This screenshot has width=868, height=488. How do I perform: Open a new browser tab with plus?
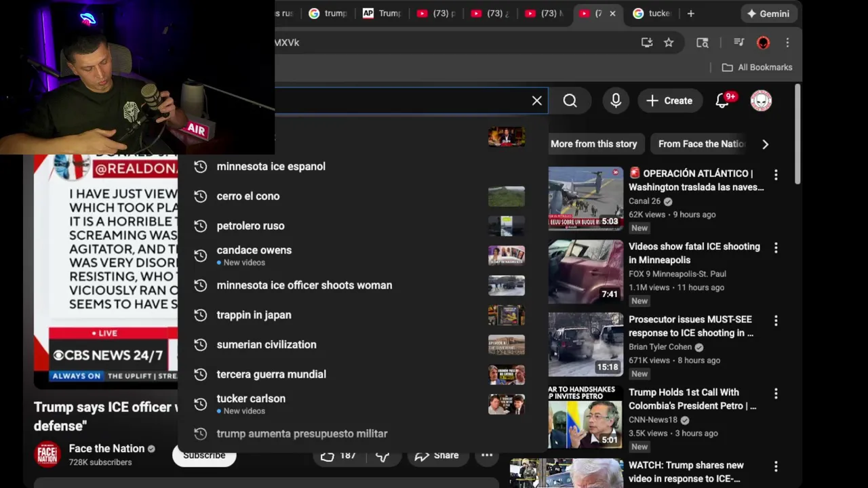pyautogui.click(x=690, y=14)
